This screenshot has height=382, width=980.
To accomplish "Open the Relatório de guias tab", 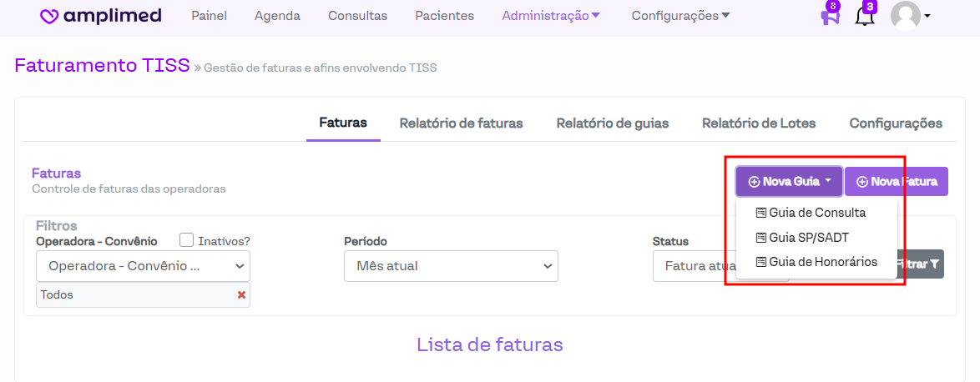I will click(x=613, y=123).
